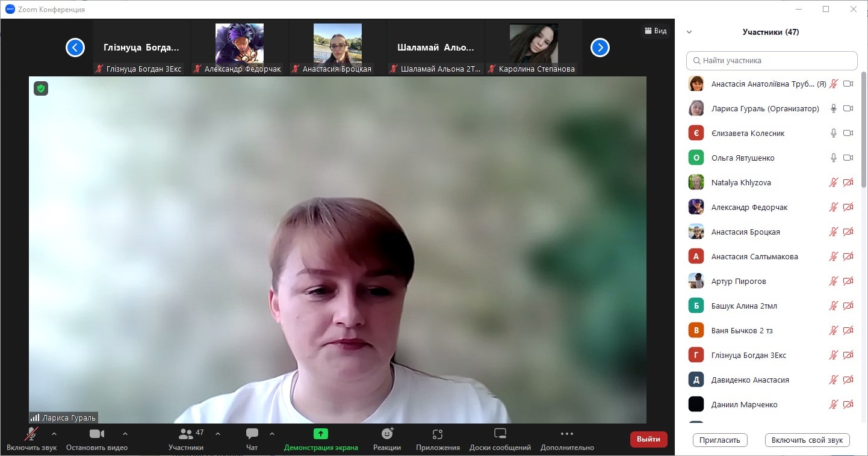868x456 pixels.
Task: Select participant Глізнуца Богдан 3Екс in list
Action: 772,355
